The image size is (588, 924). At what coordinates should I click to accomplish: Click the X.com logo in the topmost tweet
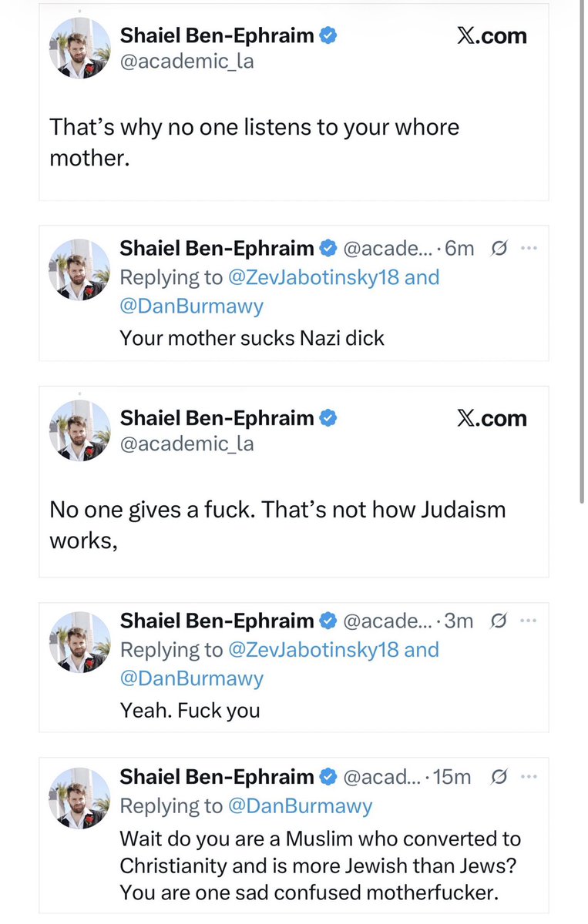point(492,37)
